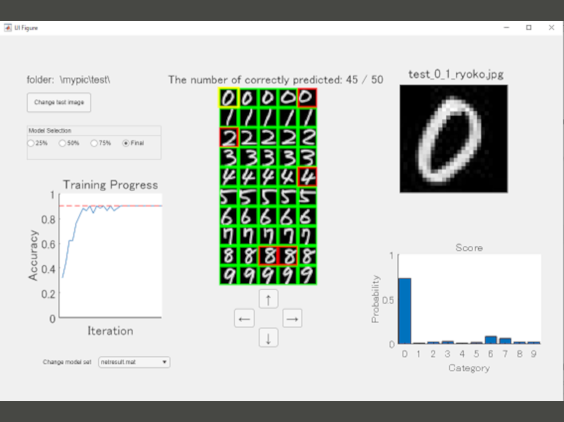This screenshot has height=422, width=564.
Task: Select the 50% model radio button
Action: pos(62,143)
